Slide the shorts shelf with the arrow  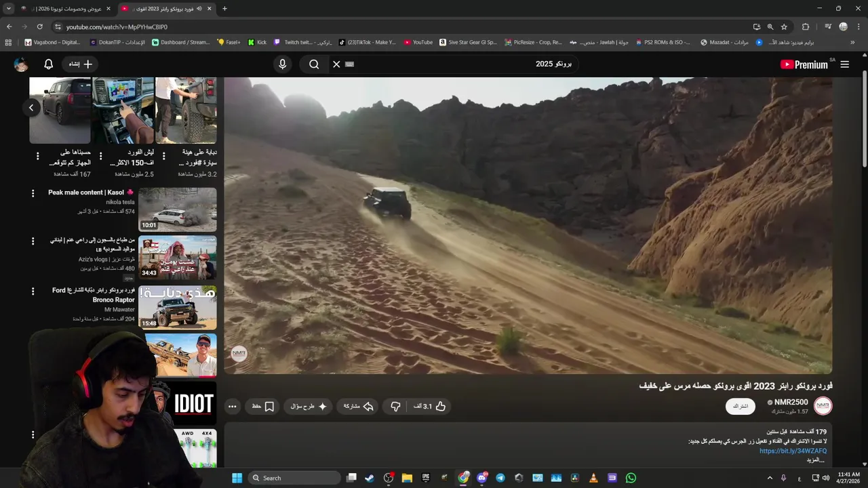[x=31, y=108]
